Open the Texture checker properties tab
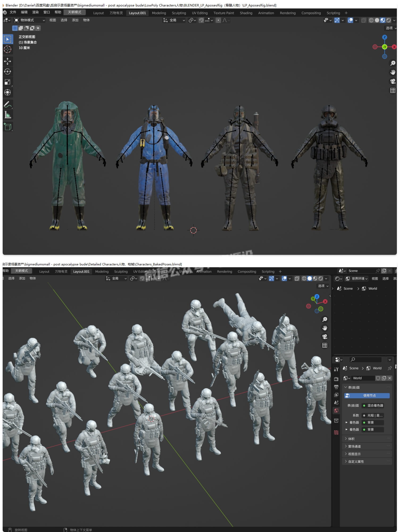 (x=336, y=433)
